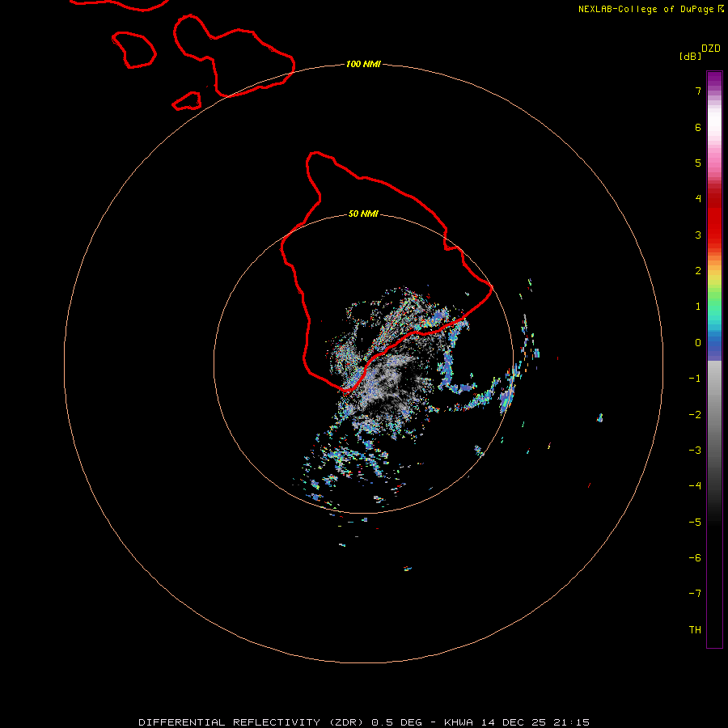This screenshot has height=728, width=728.
Task: Click the TH threshold label on colorbar
Action: tap(695, 630)
